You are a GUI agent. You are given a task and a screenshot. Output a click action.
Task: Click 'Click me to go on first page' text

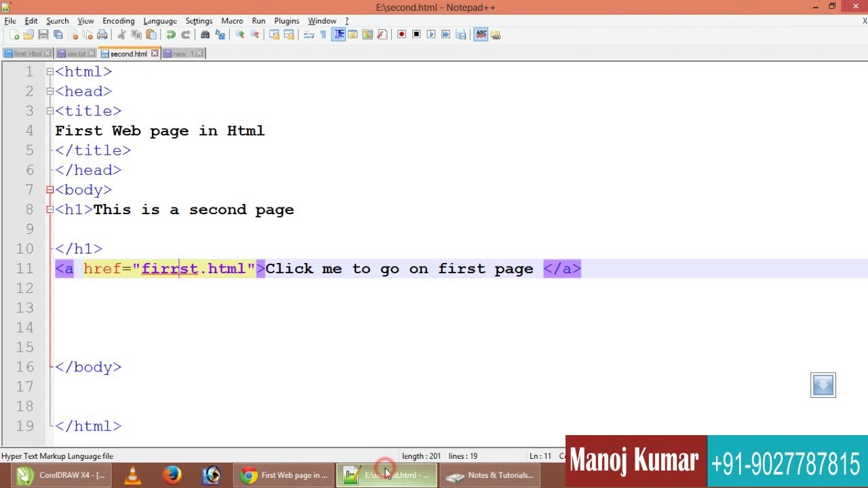[399, 268]
